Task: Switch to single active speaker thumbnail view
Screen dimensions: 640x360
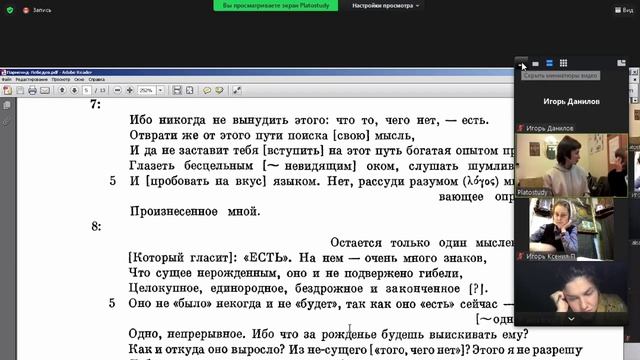Action: point(536,63)
